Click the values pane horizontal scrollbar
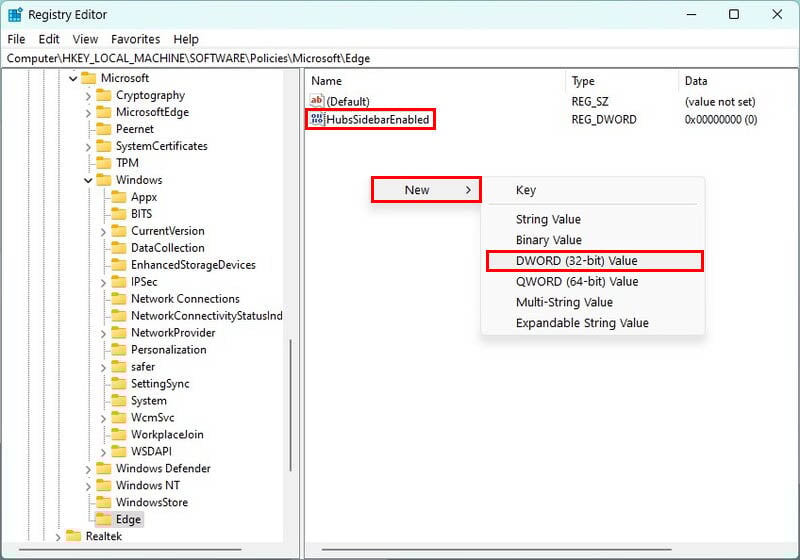The width and height of the screenshot is (800, 560). pos(496,550)
